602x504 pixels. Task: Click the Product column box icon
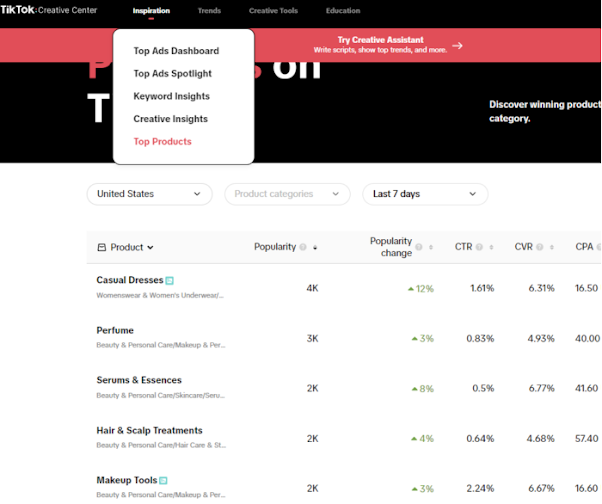pyautogui.click(x=102, y=247)
